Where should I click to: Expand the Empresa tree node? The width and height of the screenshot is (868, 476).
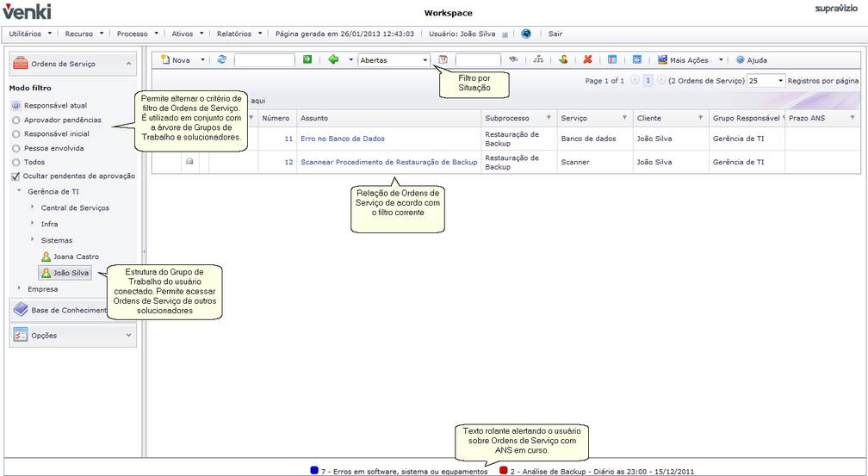click(x=19, y=288)
